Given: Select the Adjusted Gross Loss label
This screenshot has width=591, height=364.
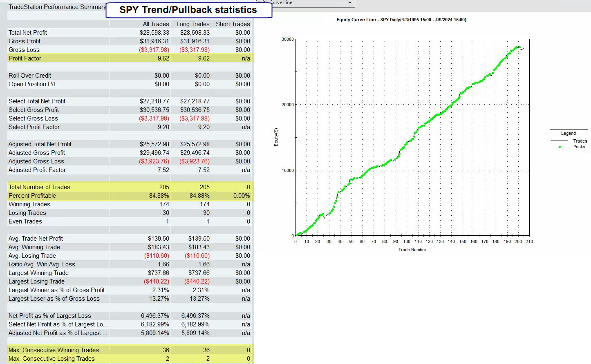Looking at the screenshot, I should tap(36, 161).
